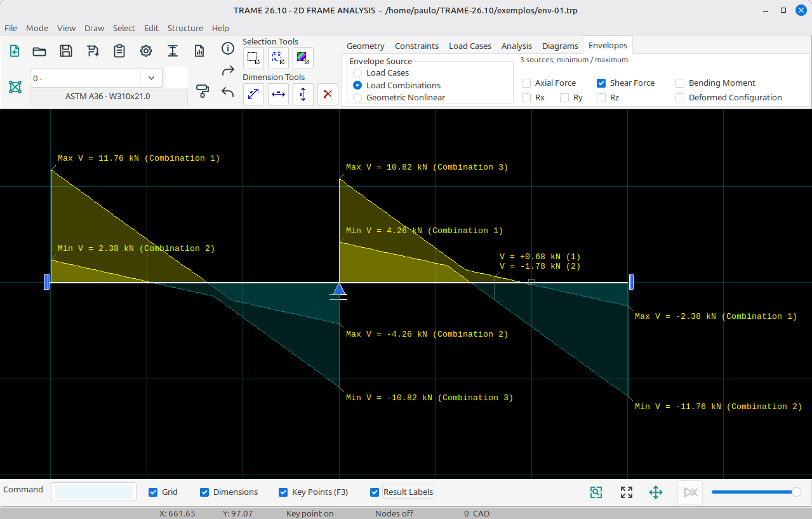This screenshot has width=812, height=519.
Task: Switch to the Geometry tab
Action: click(x=366, y=46)
